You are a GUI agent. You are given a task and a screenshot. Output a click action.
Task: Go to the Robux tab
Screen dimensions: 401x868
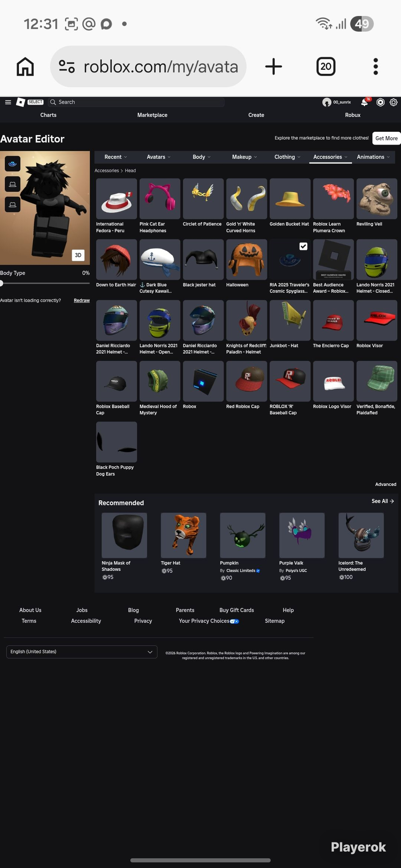pyautogui.click(x=353, y=115)
